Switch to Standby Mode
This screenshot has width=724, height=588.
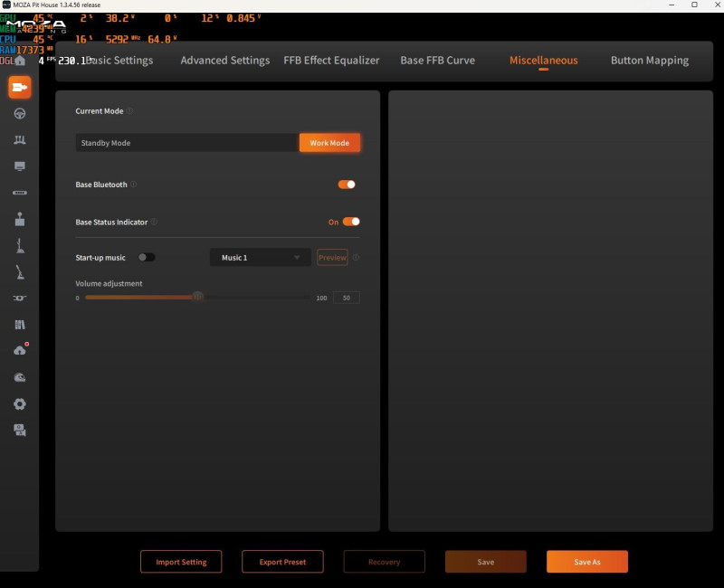(x=187, y=143)
